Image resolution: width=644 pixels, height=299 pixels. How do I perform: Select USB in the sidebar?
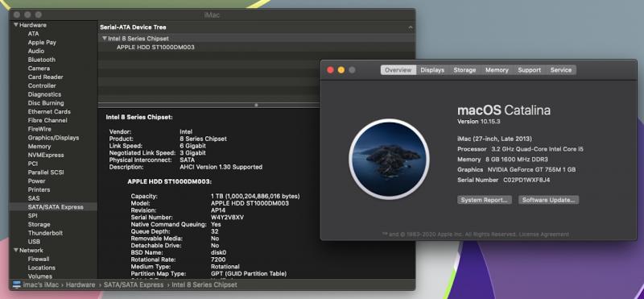coord(34,242)
